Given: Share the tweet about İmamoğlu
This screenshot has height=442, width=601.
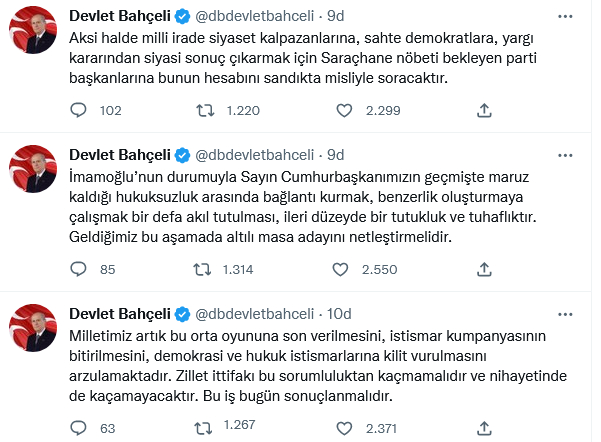Looking at the screenshot, I should coord(484,269).
